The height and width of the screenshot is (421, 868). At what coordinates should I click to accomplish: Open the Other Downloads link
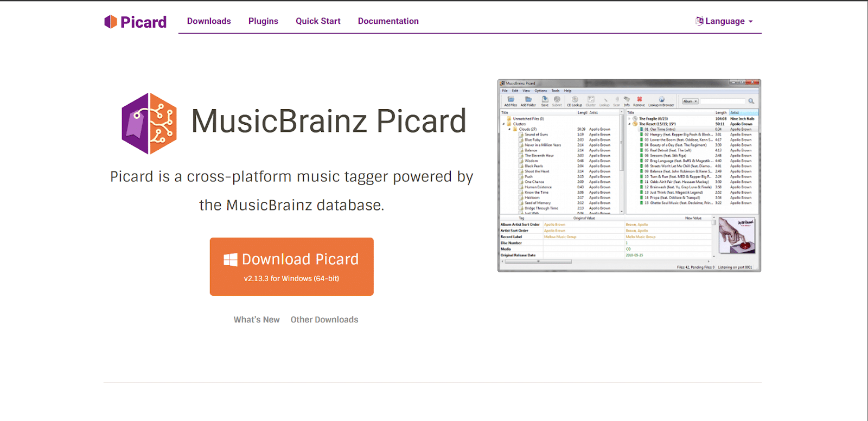[x=324, y=320]
